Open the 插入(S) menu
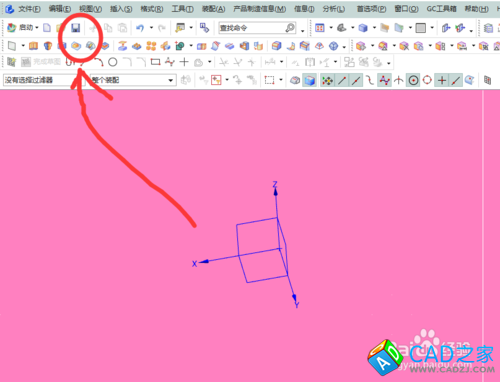Viewport: 500px width, 382px height. (121, 9)
